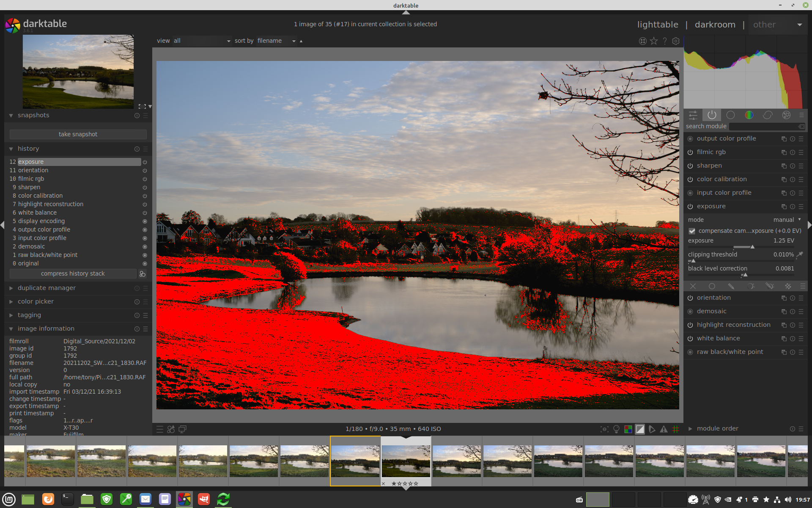Screen dimensions: 812x508
Task: Uncheck compensate camera exposure checkbox
Action: pyautogui.click(x=692, y=231)
